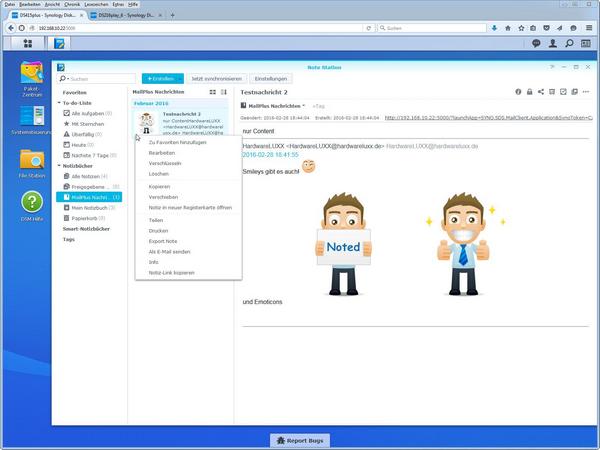
Task: Open the MailPlus Nachrichten notebook dropdown in note
Action: (304, 106)
